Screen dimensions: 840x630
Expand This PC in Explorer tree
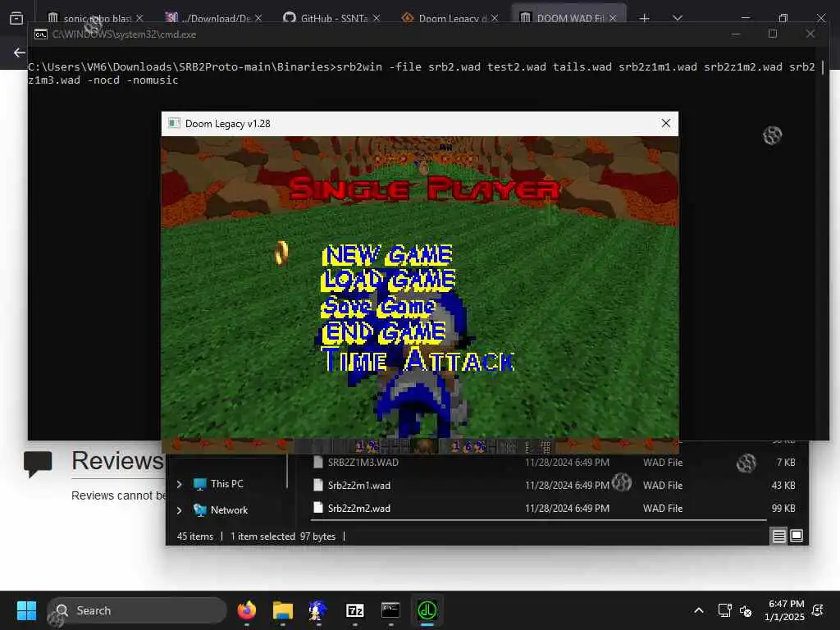(179, 484)
